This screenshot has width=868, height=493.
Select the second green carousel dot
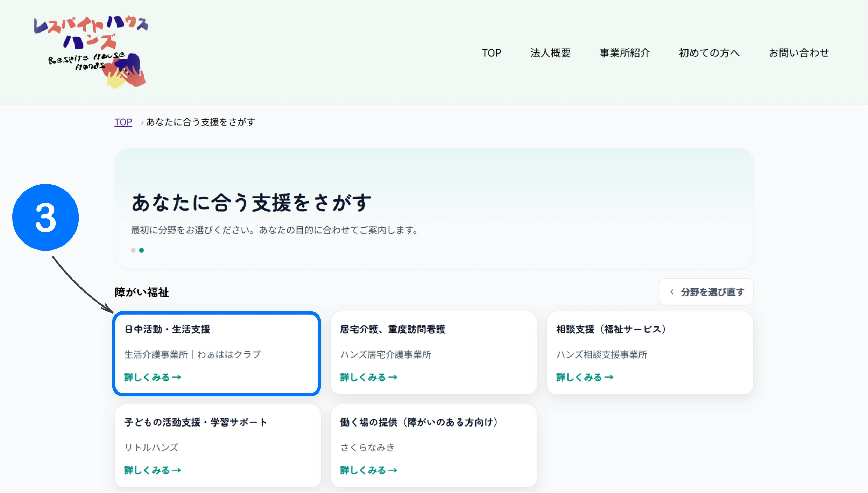tap(142, 250)
